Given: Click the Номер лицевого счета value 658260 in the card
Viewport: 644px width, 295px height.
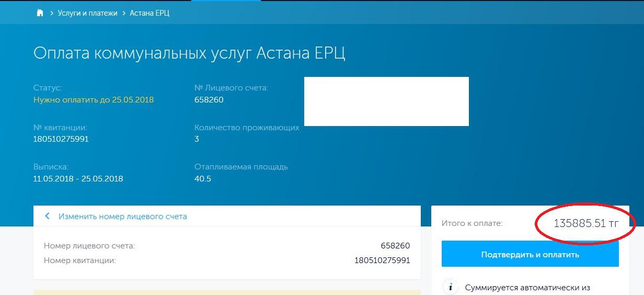Looking at the screenshot, I should pos(396,246).
